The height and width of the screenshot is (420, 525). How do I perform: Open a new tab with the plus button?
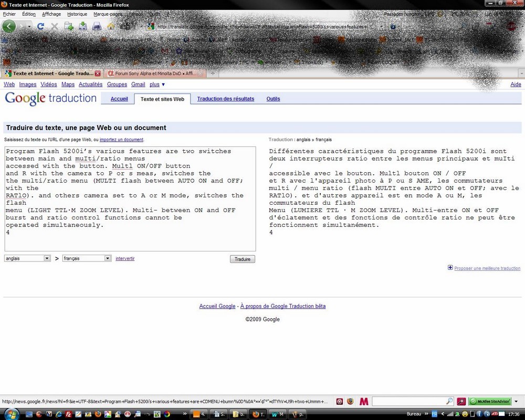213,73
